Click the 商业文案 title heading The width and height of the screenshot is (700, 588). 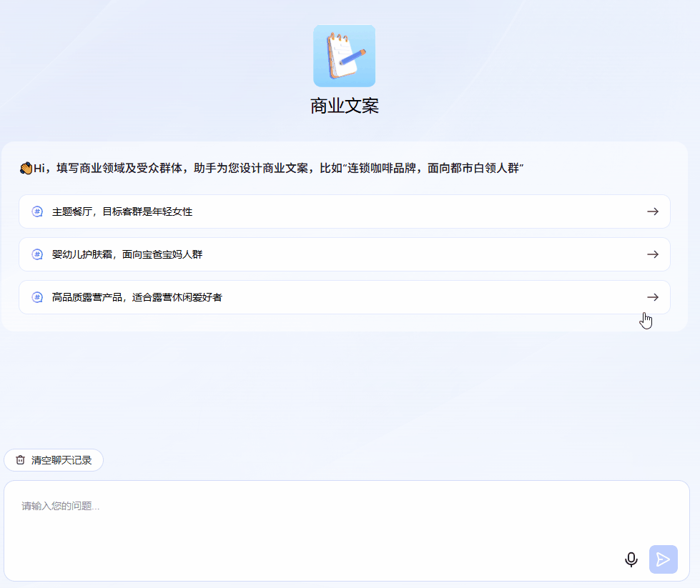coord(344,106)
